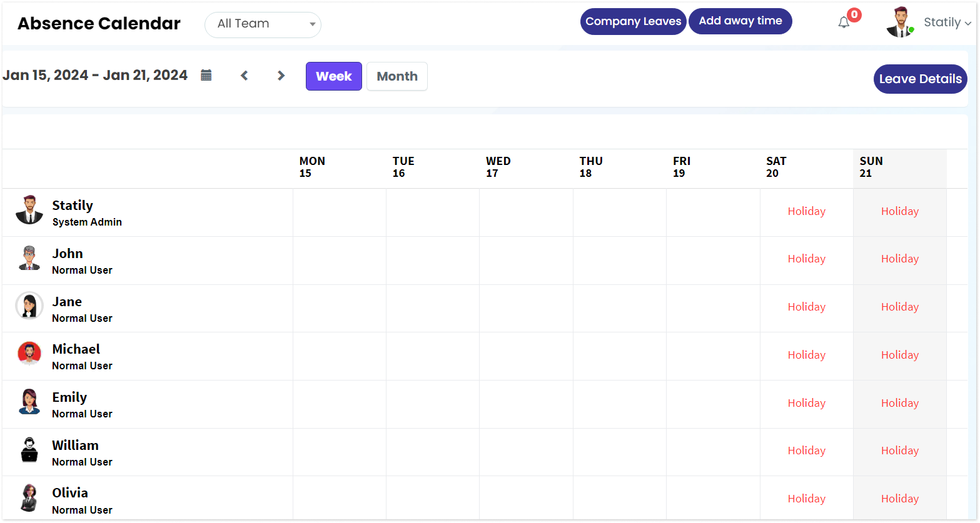
Task: Click the name John in the list
Action: click(68, 253)
